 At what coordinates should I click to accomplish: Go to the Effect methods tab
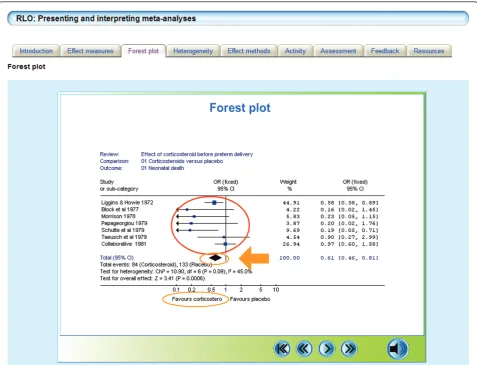249,51
